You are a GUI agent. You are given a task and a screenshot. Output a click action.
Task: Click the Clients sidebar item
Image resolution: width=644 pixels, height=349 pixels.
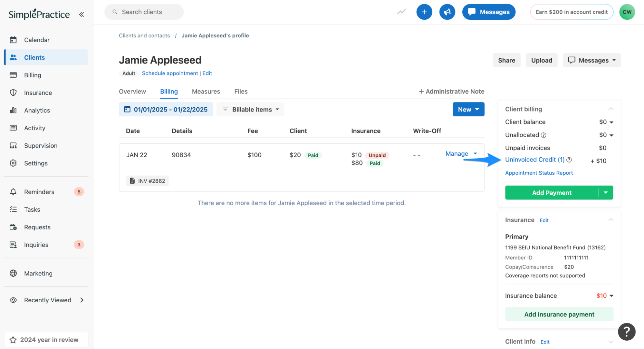tap(46, 57)
